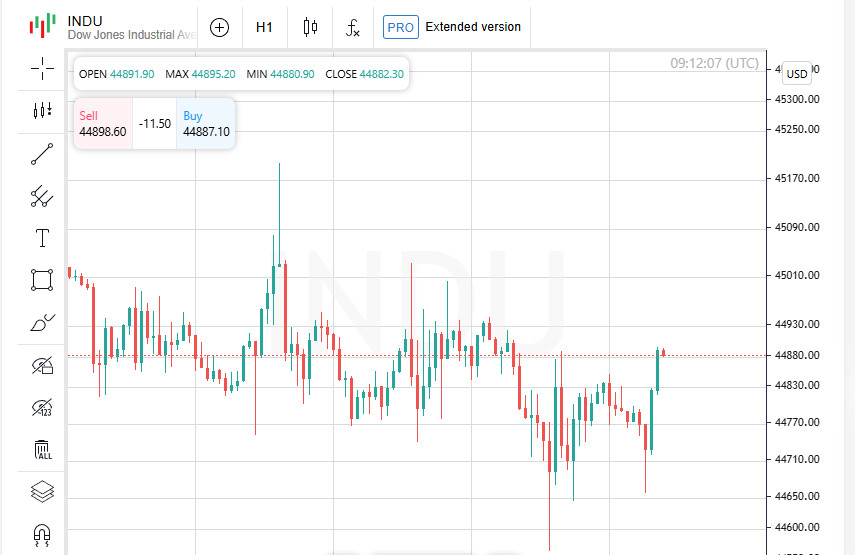Click price axis label 44770.00

click(x=797, y=422)
